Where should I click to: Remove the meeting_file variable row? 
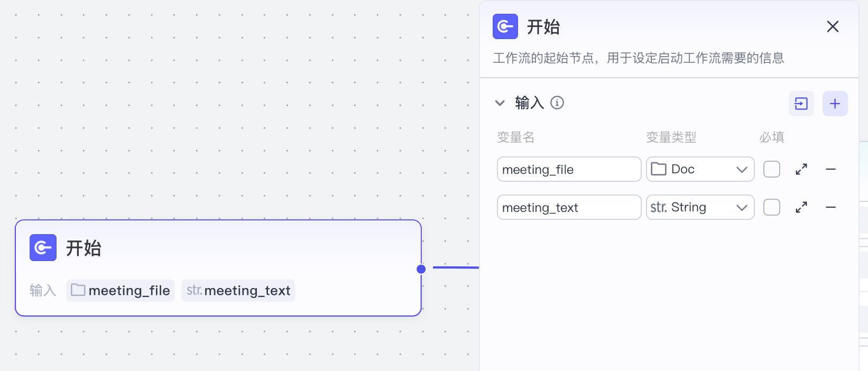coord(831,169)
